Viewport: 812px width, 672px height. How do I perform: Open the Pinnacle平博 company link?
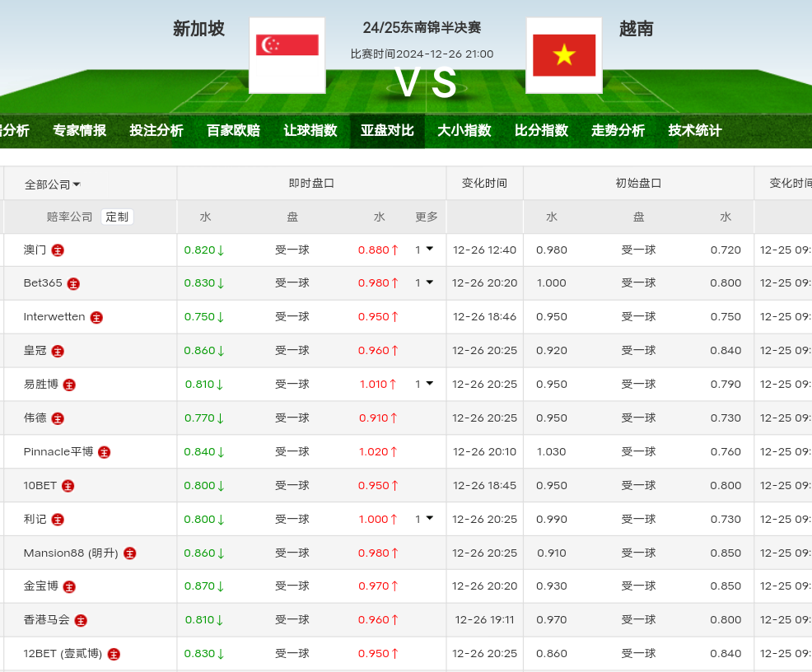[58, 452]
